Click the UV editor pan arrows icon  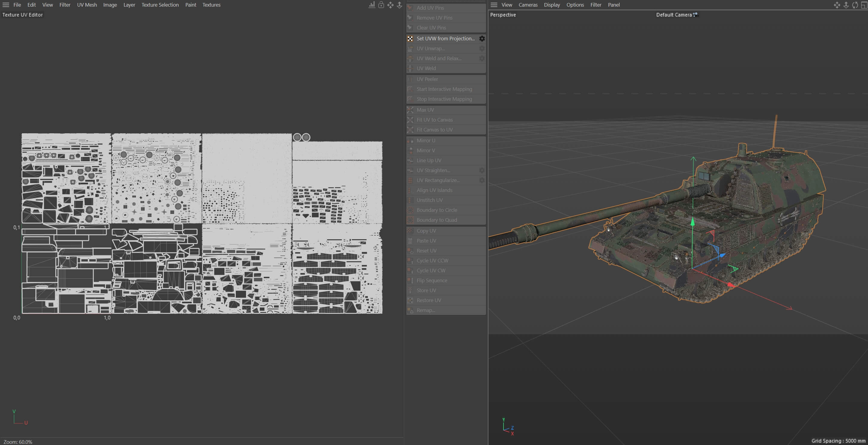pos(390,5)
